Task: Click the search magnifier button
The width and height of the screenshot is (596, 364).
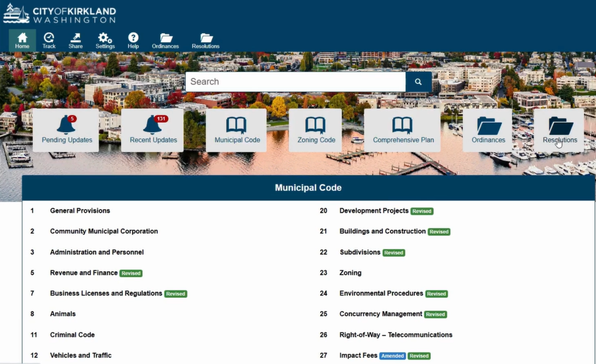Action: coord(418,81)
